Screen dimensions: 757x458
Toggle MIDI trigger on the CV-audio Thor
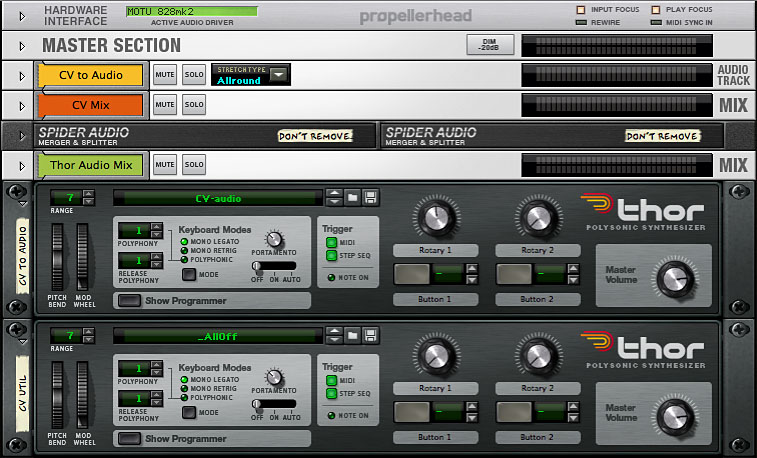pyautogui.click(x=332, y=242)
